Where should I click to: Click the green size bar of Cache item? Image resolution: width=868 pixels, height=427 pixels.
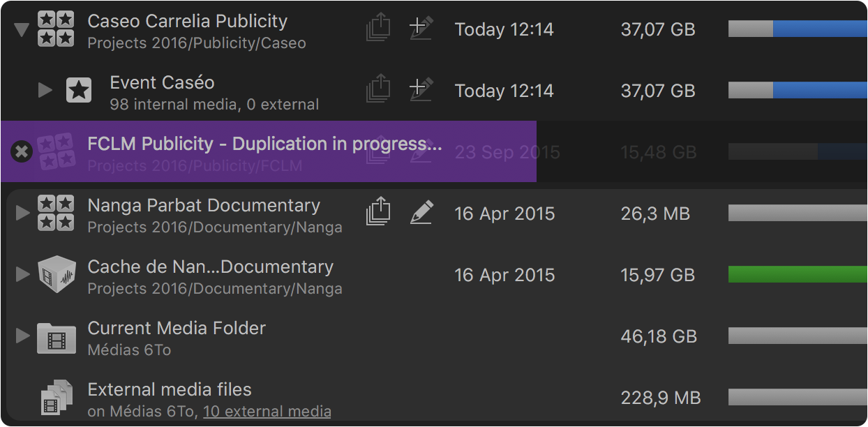click(798, 274)
